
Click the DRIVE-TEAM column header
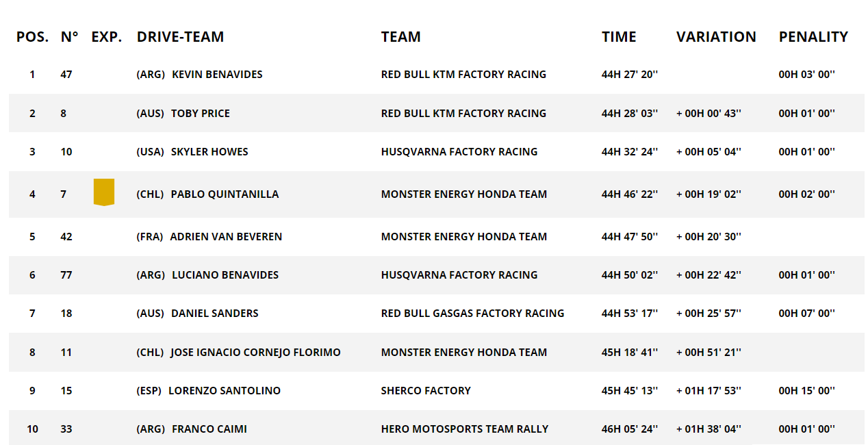(180, 37)
